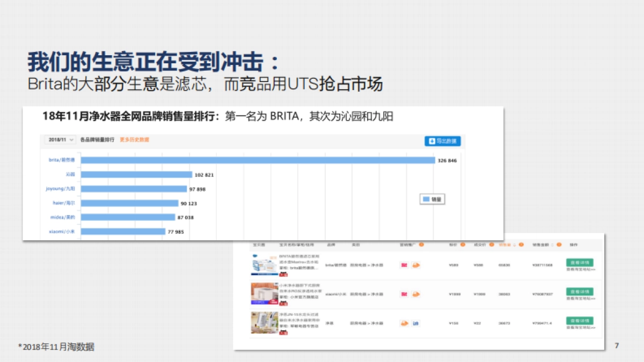Screen dimensions: 644x362
Task: Click the Xiaomi water purifier product thumbnail
Action: pos(264,294)
